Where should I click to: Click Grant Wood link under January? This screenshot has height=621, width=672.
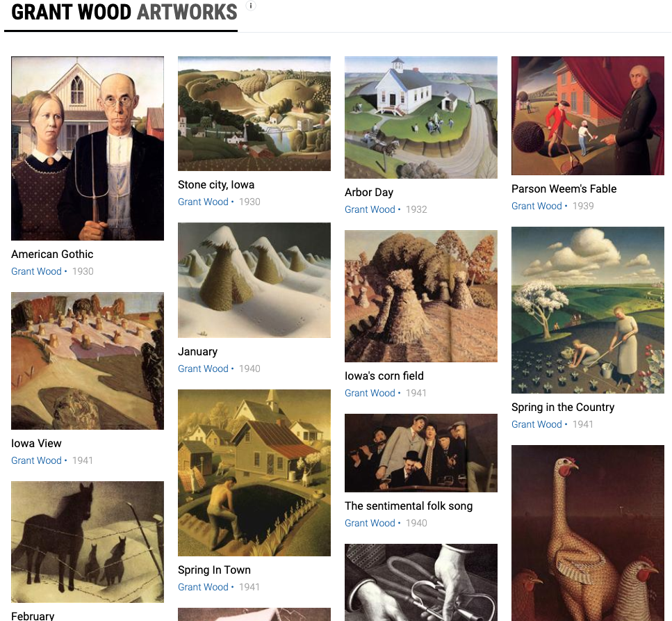(203, 369)
